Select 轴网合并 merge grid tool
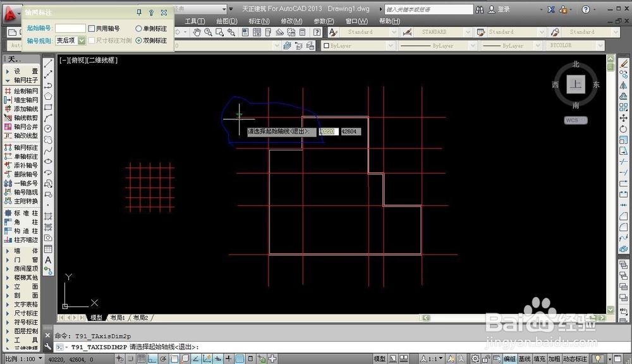Viewport: 632px width, 364px height. (21, 126)
